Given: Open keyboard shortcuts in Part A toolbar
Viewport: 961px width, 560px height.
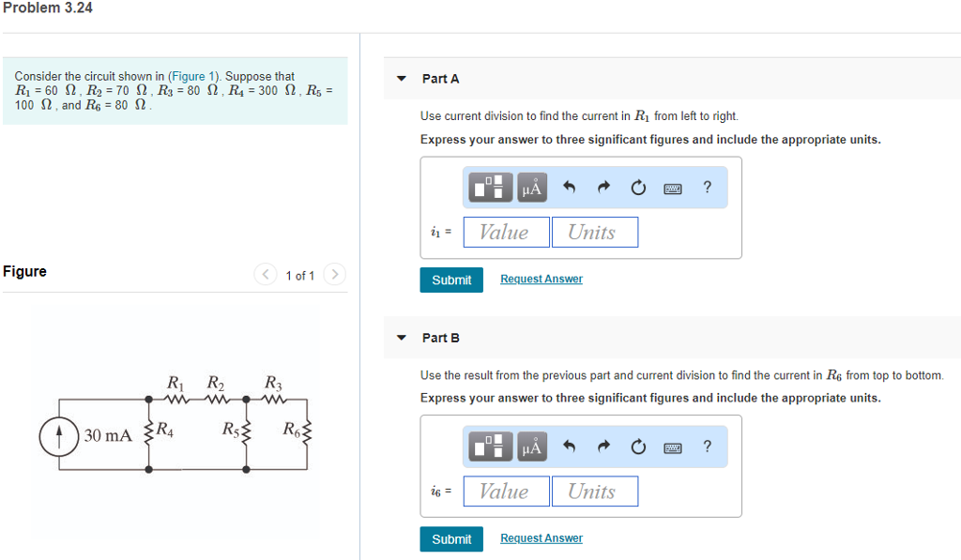Looking at the screenshot, I should pos(673,189).
